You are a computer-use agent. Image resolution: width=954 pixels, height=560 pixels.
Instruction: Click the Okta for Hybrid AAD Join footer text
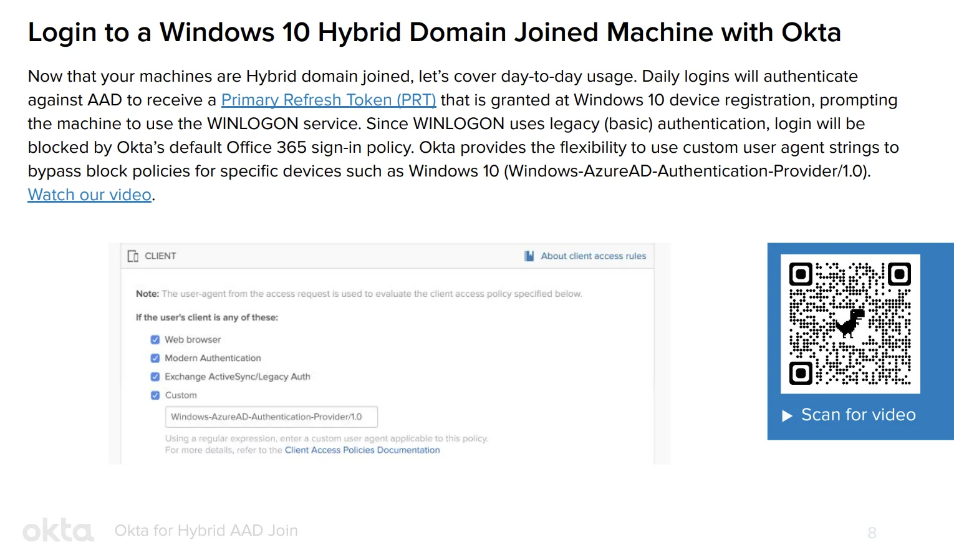[206, 530]
